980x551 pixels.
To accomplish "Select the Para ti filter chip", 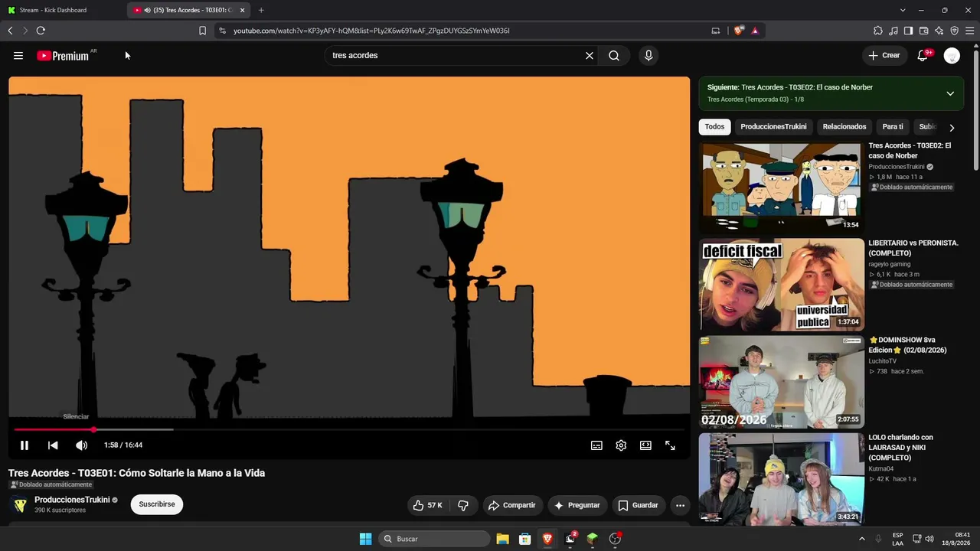I will click(893, 127).
